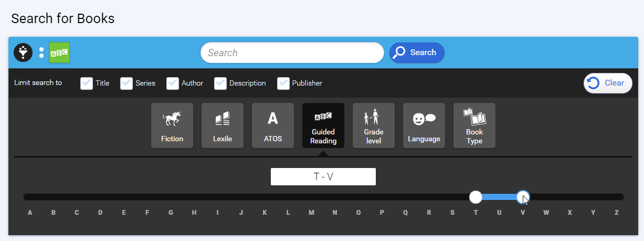The height and width of the screenshot is (241, 644).
Task: Focus the Search text field
Action: click(292, 53)
